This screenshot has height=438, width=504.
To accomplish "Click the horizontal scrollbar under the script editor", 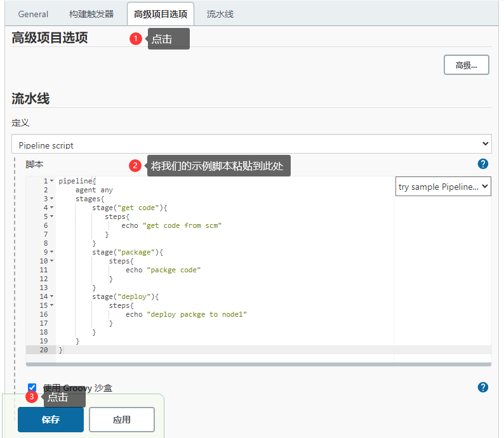I will pyautogui.click(x=258, y=364).
